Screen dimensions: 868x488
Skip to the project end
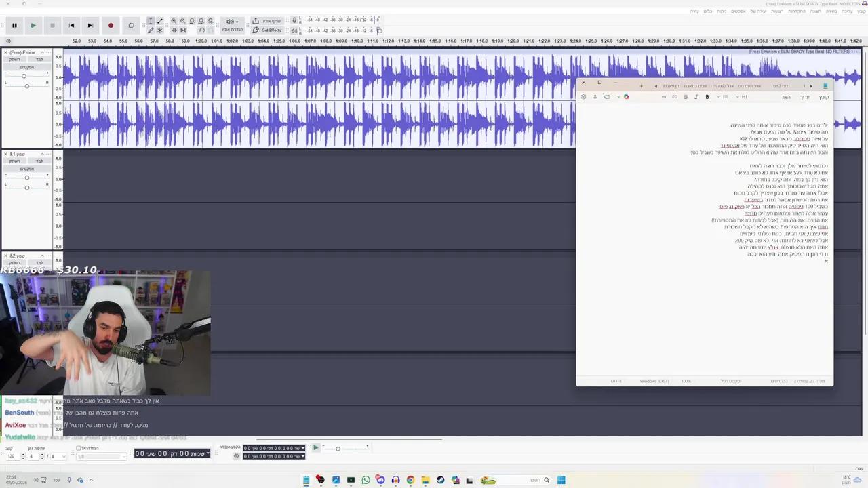(x=90, y=26)
